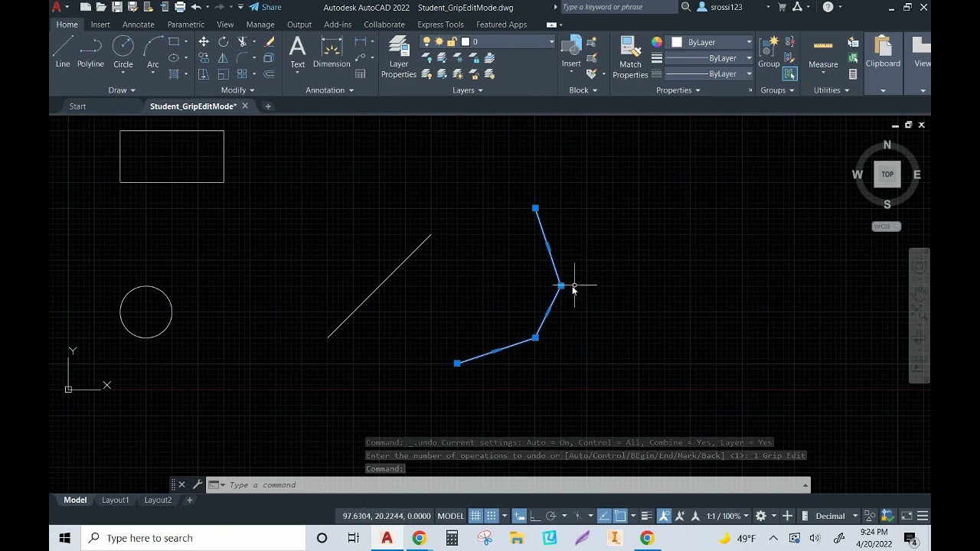Click MODEL space button in status bar
Viewport: 980px width, 551px height.
pos(450,516)
